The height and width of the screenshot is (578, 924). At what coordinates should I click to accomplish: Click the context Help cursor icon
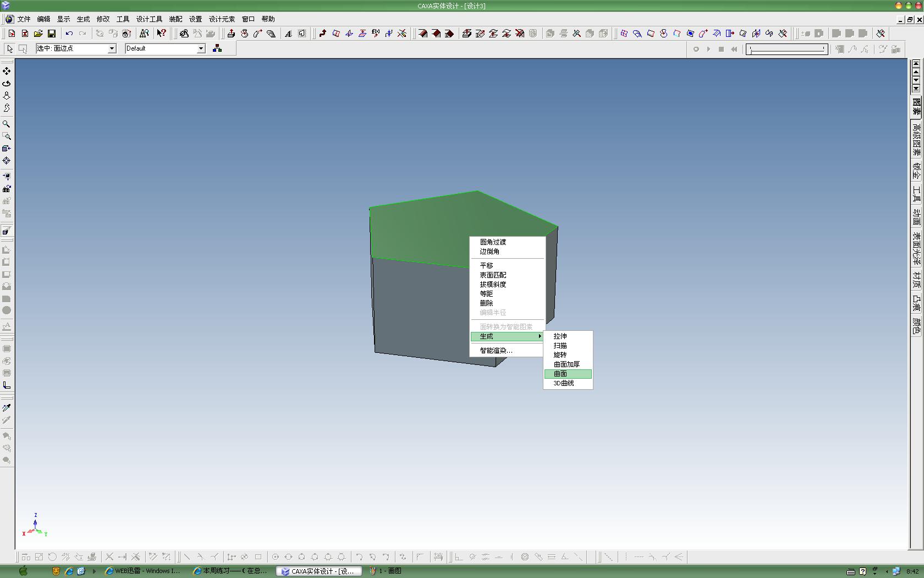tap(161, 34)
